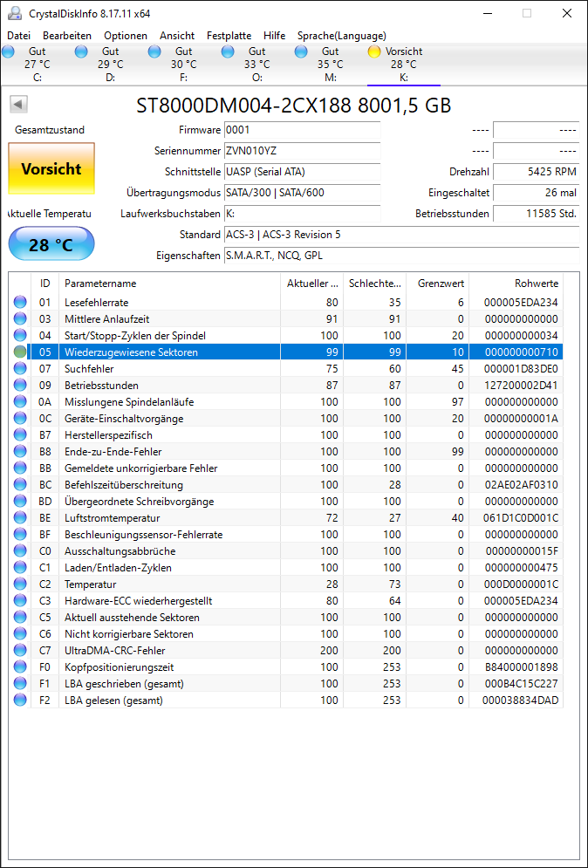This screenshot has width=588, height=868.
Task: Click the blue status orb for drive O:
Action: pyautogui.click(x=228, y=51)
